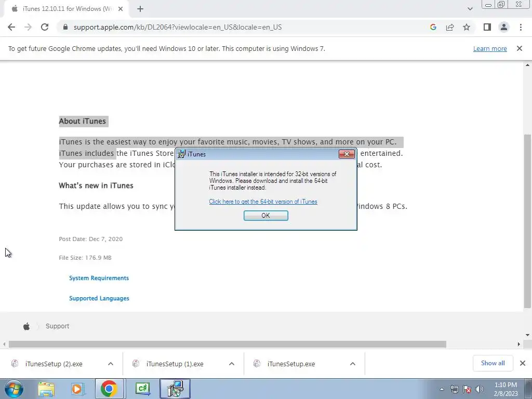This screenshot has height=399, width=532.
Task: Switch to Chrome on the taskbar
Action: pos(109,389)
